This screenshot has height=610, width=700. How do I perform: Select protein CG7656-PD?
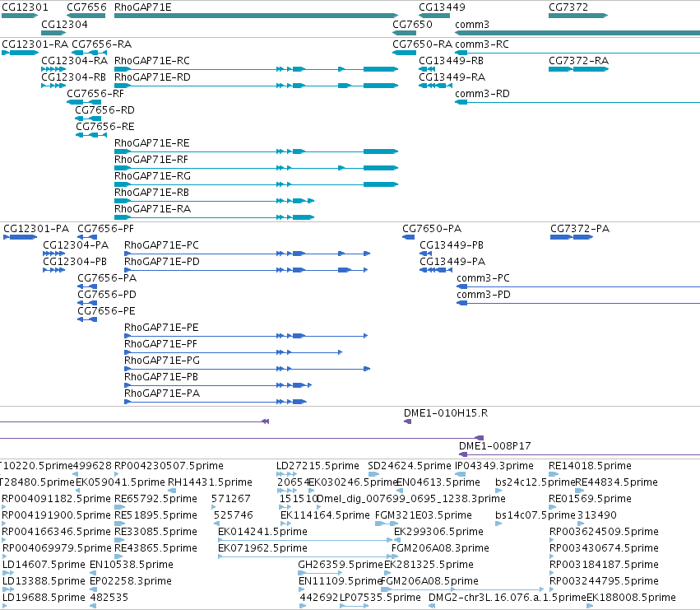pos(87,303)
